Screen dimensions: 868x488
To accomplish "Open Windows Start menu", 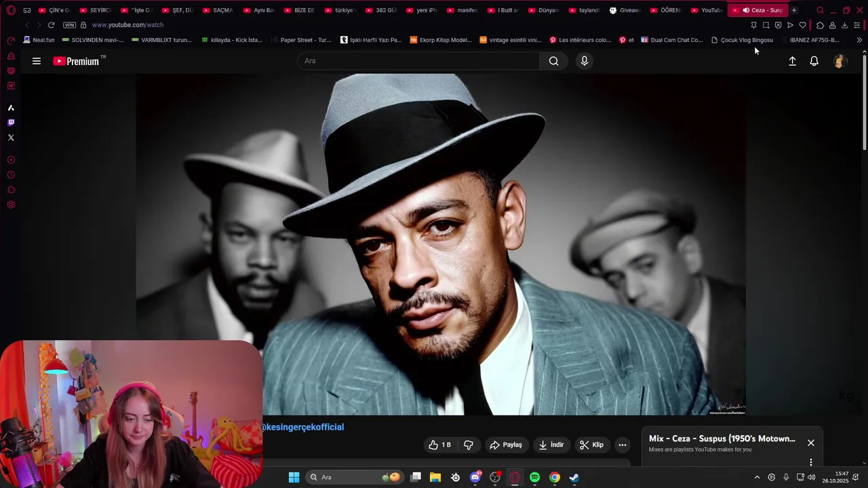I will coord(294,477).
